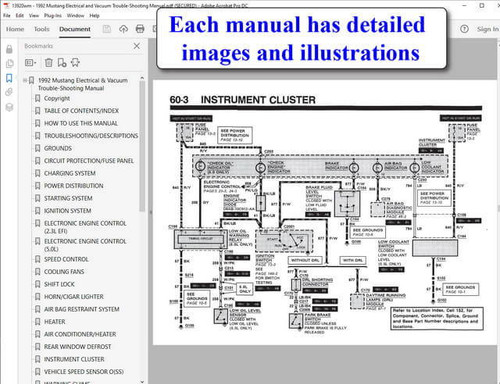
Task: Open the attachments paperclip icon
Action: point(9,92)
